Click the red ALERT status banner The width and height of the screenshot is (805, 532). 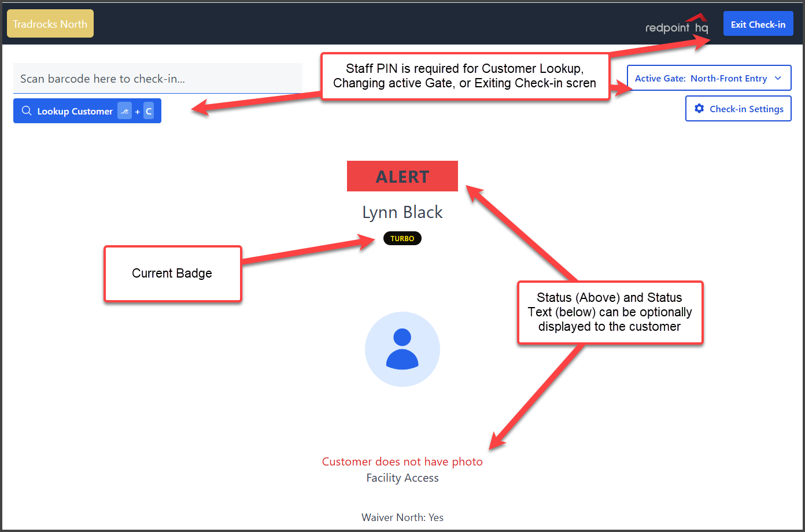(402, 176)
